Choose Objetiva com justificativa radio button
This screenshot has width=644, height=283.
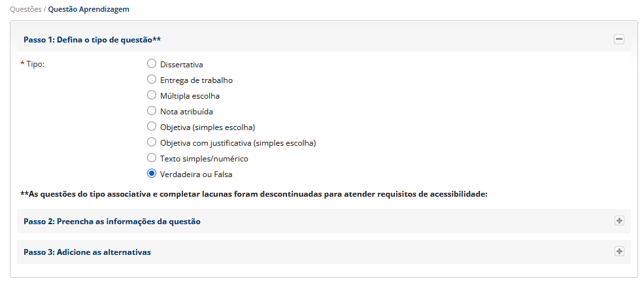pos(152,142)
